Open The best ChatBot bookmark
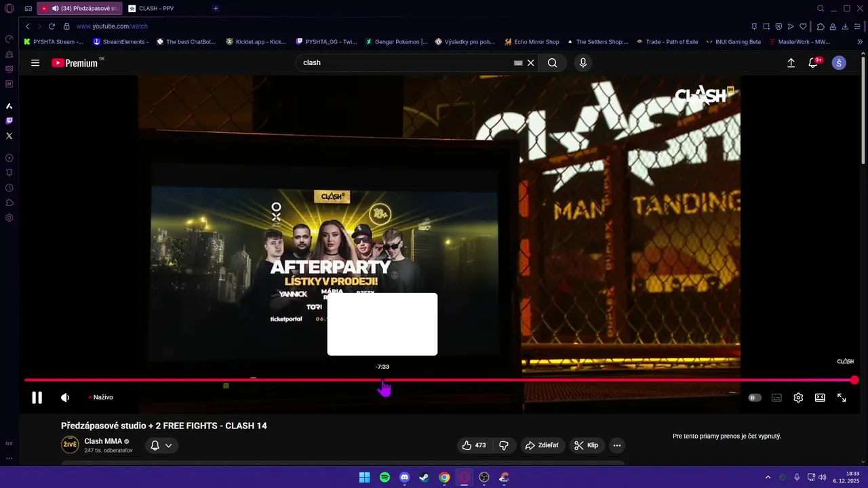 coord(186,41)
